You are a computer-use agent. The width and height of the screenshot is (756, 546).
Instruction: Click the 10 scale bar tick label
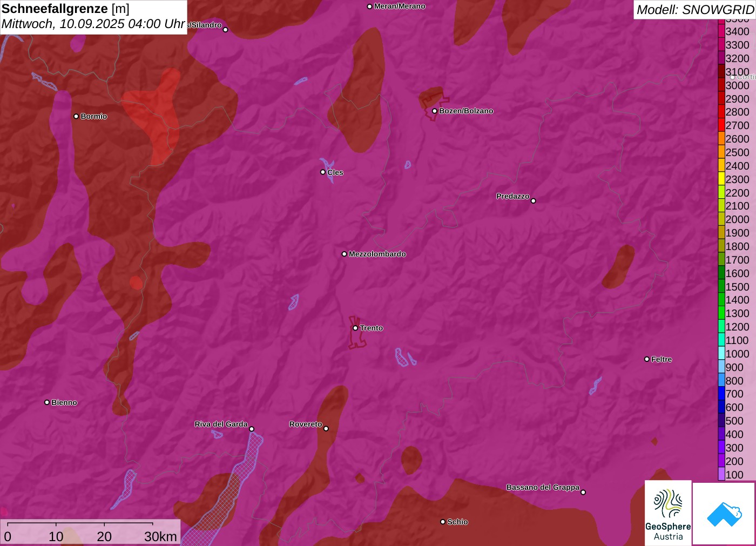pos(56,536)
